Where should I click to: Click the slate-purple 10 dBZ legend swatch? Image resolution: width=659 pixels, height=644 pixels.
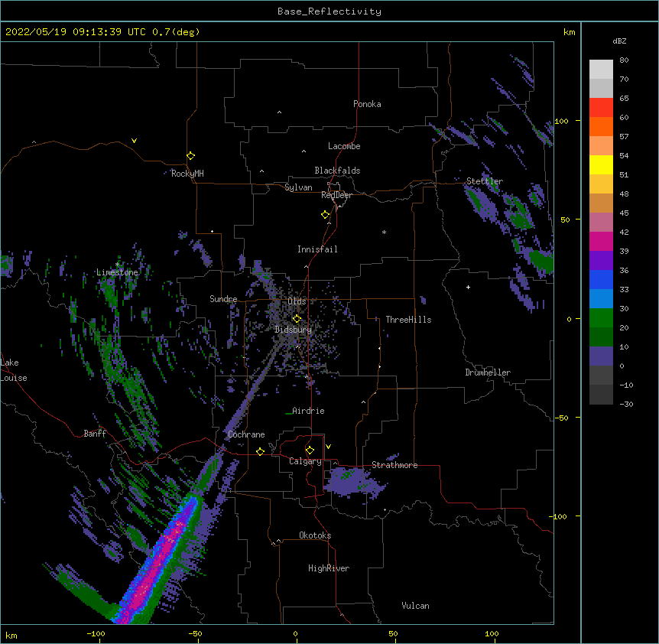coord(601,356)
